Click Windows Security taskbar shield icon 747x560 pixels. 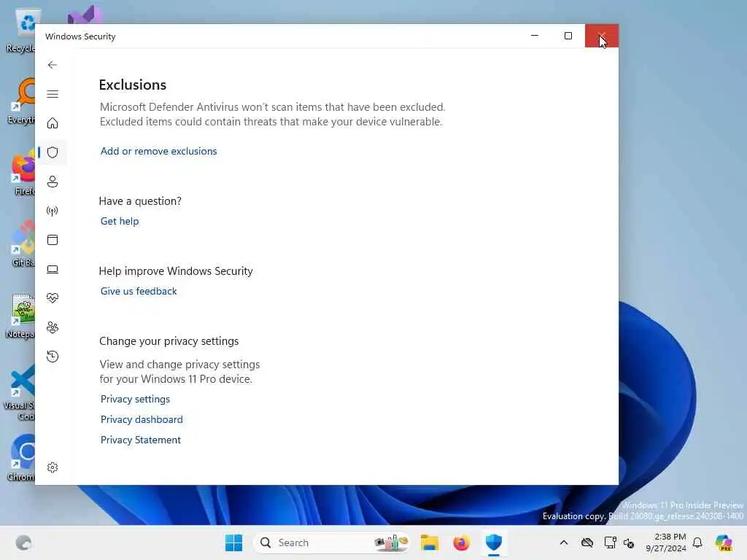[x=494, y=542]
